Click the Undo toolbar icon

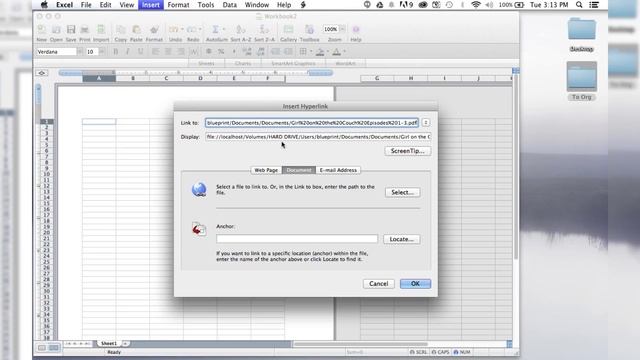click(x=173, y=30)
